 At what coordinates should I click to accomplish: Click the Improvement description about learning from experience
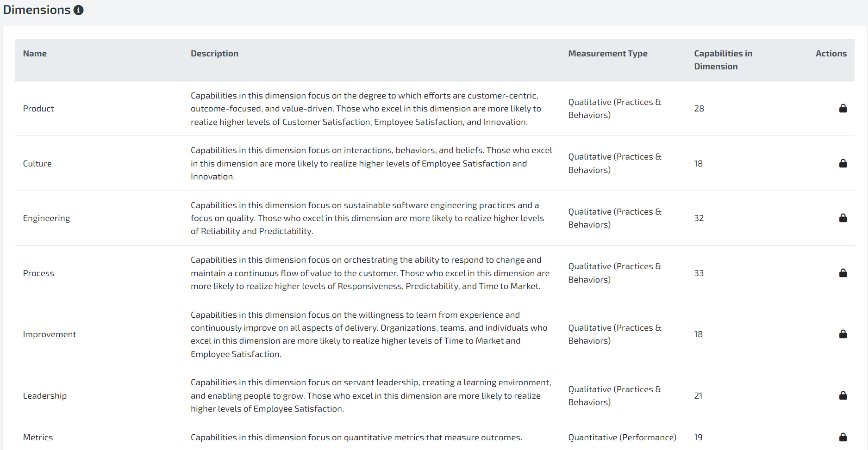click(x=369, y=334)
